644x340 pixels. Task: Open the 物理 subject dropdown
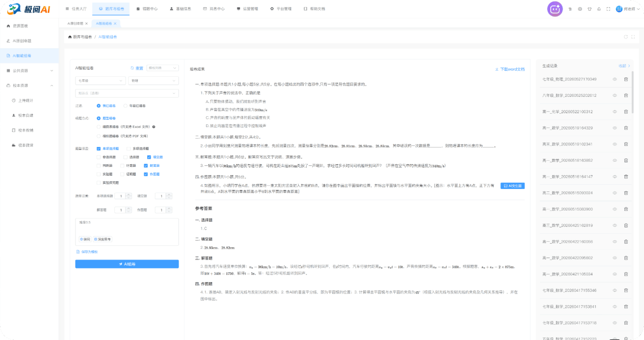click(153, 80)
